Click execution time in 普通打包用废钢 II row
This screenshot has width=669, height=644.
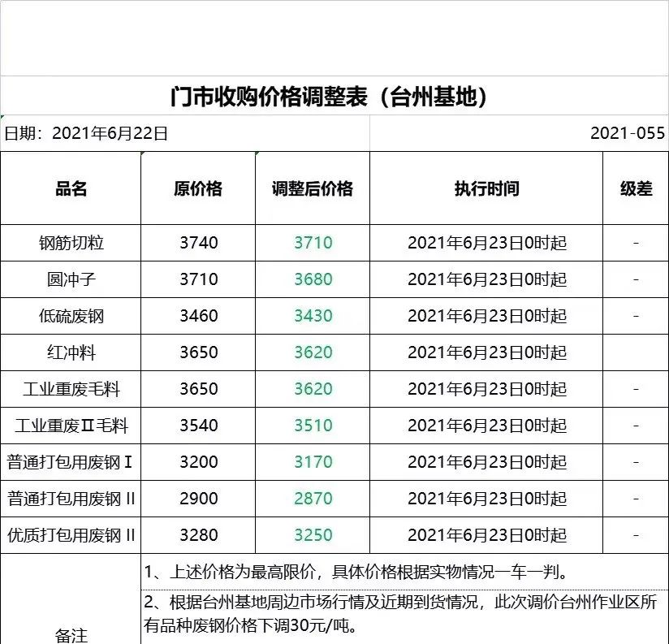click(487, 499)
